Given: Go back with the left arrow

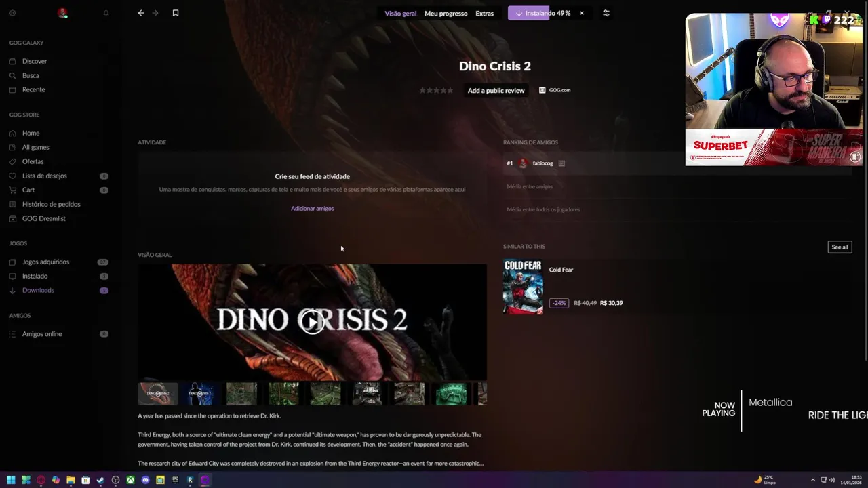Looking at the screenshot, I should 141,13.
